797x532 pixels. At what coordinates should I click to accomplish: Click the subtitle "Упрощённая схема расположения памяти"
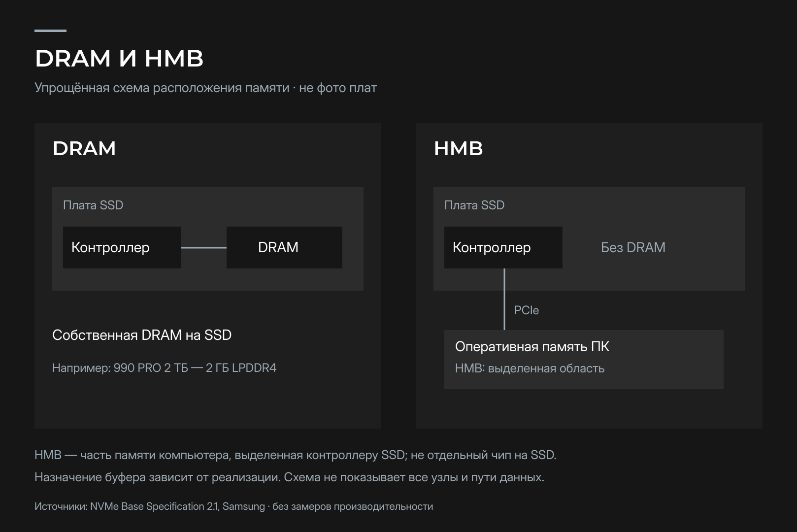162,88
